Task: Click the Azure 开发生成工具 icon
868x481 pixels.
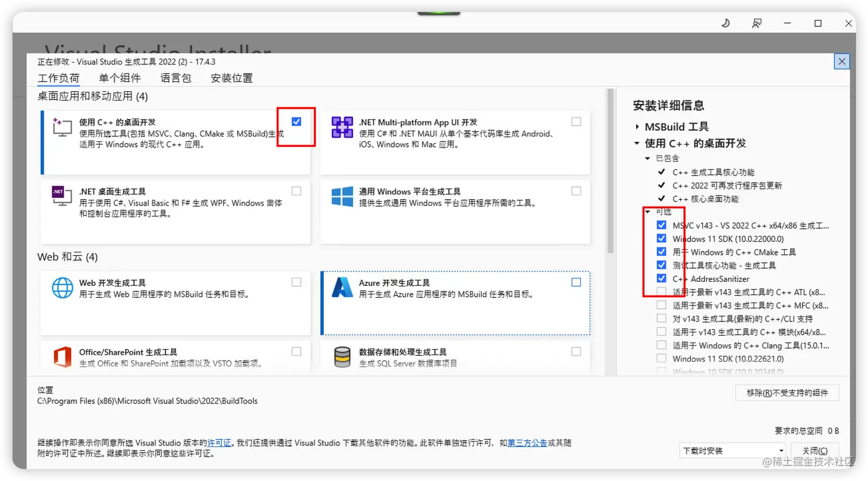Action: (342, 288)
